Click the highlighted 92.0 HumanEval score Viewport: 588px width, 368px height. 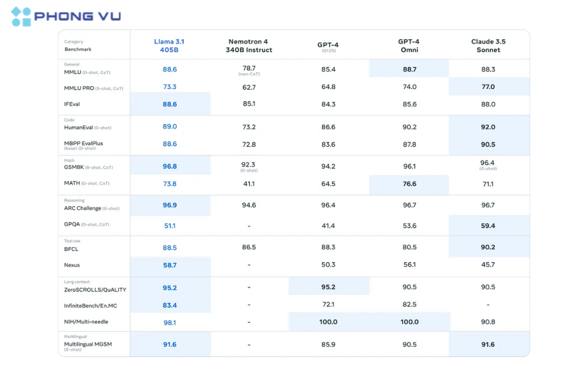(x=488, y=127)
